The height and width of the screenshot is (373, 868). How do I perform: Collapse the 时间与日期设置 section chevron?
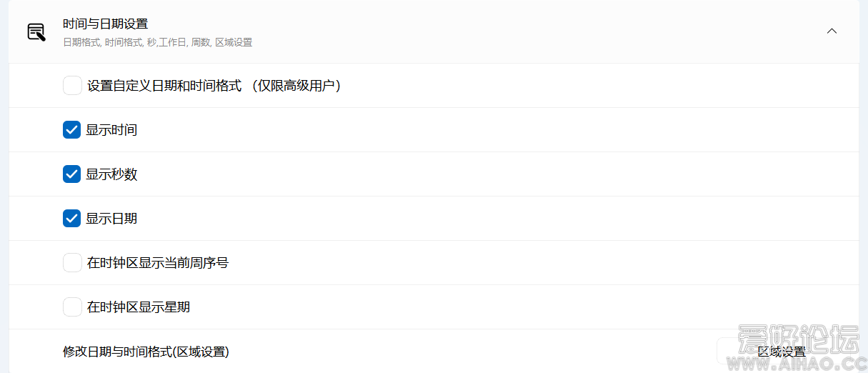click(832, 31)
